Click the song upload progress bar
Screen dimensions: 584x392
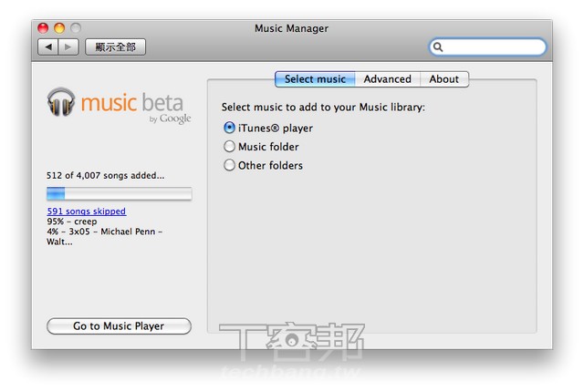point(119,193)
